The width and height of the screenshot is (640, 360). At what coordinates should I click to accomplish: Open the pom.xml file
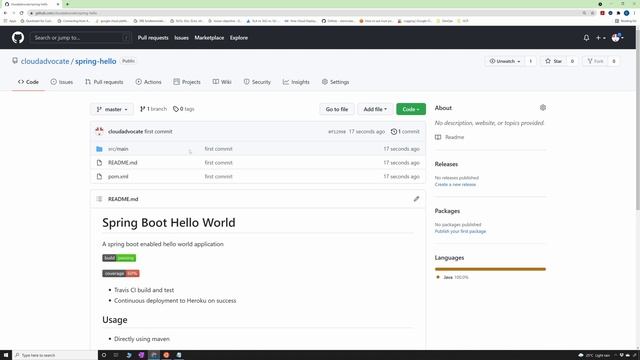118,177
